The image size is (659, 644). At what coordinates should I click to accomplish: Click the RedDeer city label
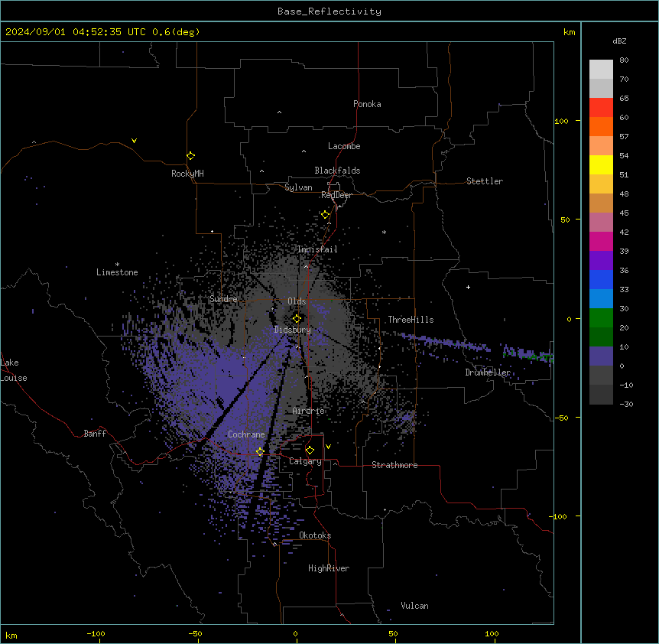(336, 196)
